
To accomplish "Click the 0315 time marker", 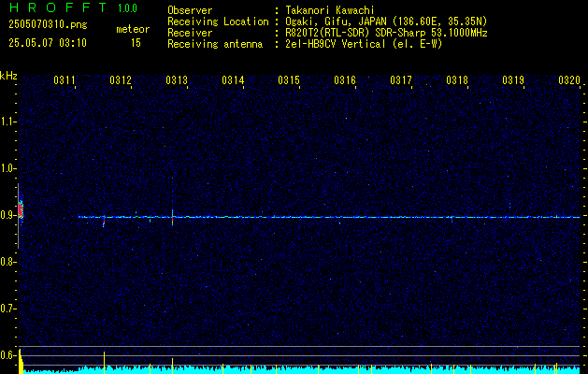I will coord(289,80).
